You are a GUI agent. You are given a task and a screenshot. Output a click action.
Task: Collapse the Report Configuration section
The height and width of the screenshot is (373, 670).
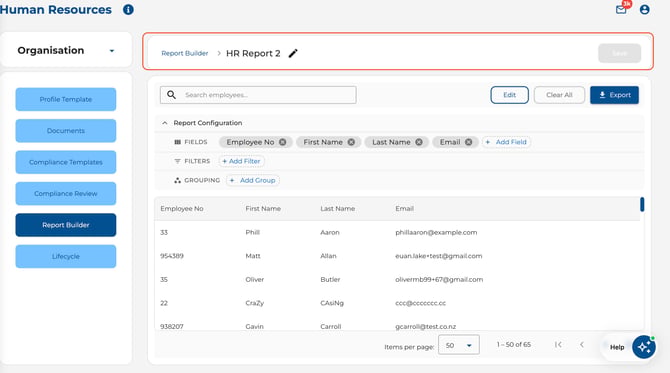click(165, 123)
